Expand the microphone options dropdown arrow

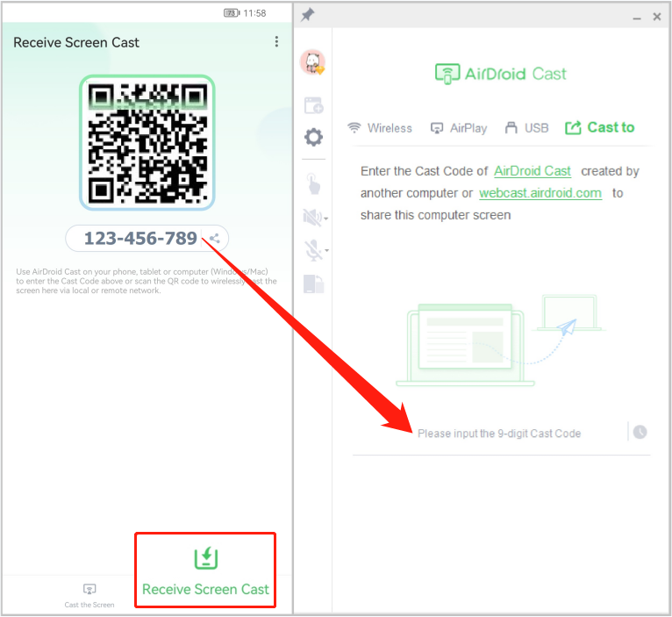click(326, 252)
